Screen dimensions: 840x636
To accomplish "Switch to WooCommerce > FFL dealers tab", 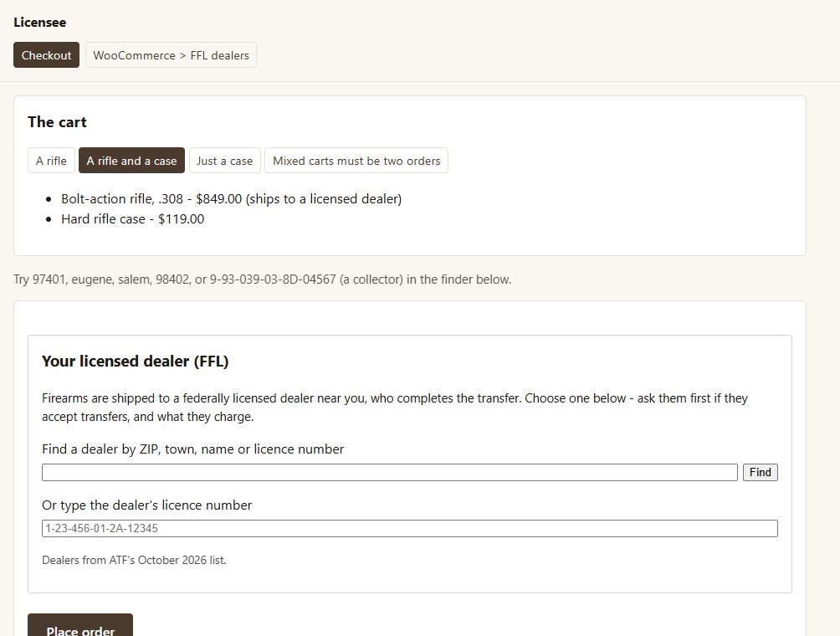I will [x=171, y=55].
